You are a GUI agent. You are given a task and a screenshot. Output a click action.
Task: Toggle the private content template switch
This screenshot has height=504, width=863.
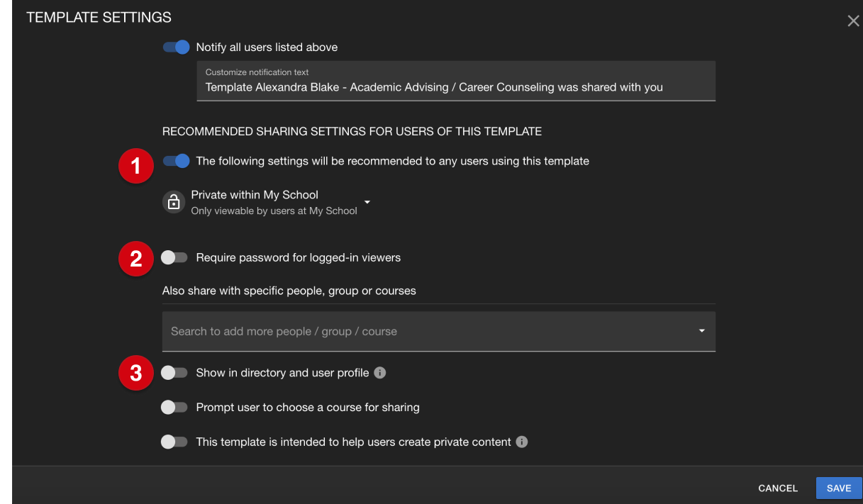click(174, 442)
